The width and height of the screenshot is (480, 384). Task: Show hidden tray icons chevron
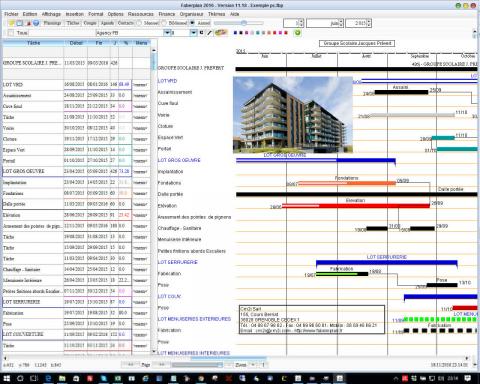click(396, 378)
